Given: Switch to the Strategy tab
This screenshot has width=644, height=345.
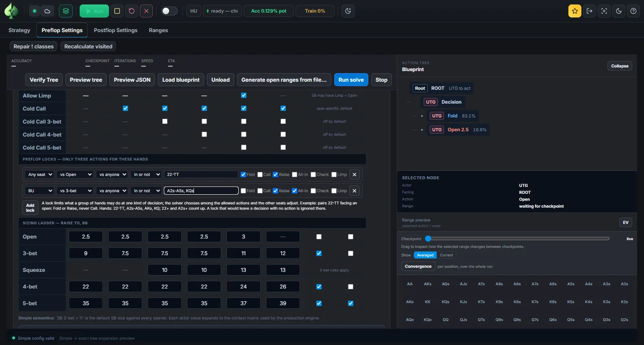Looking at the screenshot, I should click(x=19, y=30).
